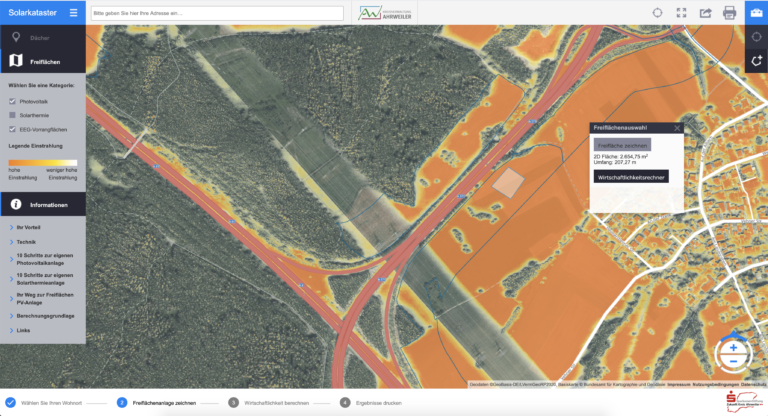Go to step Freiflächenanlage zeichnen

(x=164, y=403)
